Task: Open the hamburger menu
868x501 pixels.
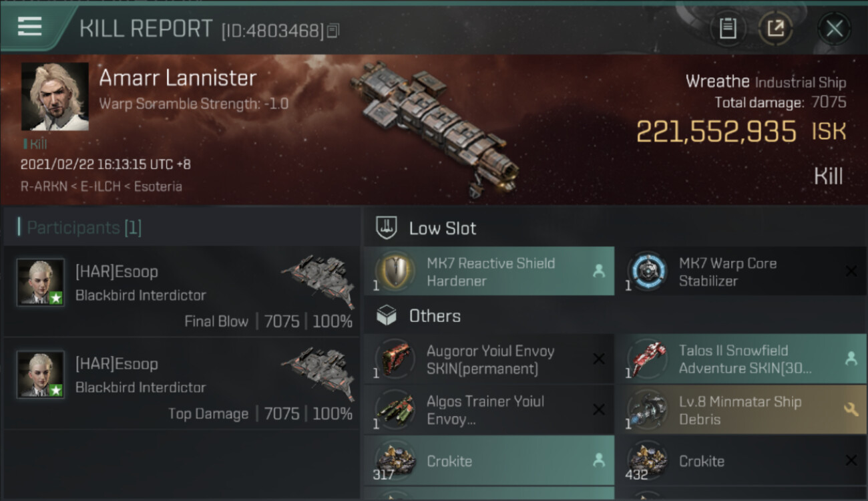Action: point(30,27)
